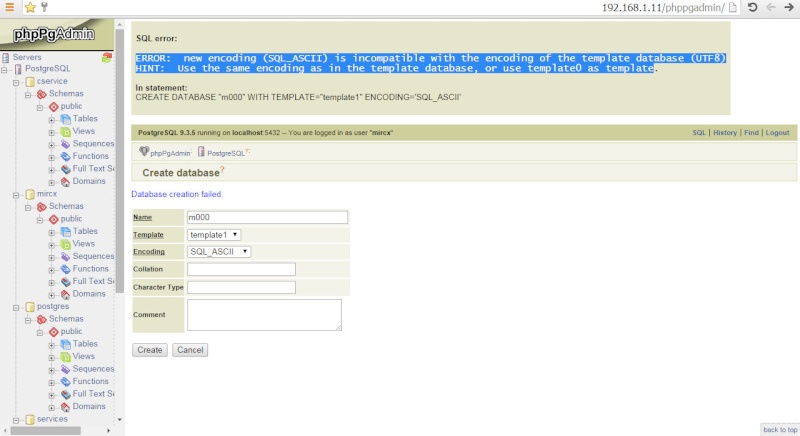The width and height of the screenshot is (800, 436).
Task: Click the sidebar horizontal scrollbar
Action: (x=45, y=431)
